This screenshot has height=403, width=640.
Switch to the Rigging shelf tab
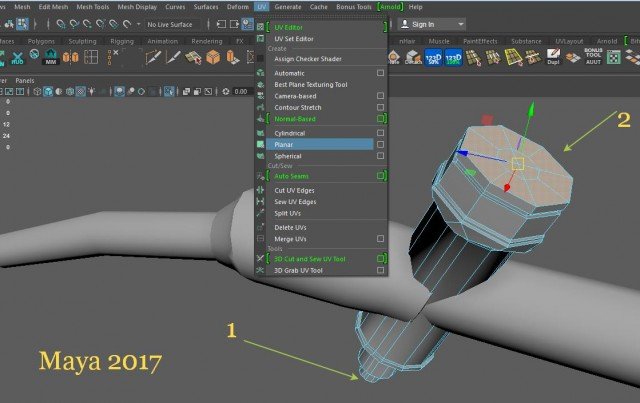click(122, 41)
